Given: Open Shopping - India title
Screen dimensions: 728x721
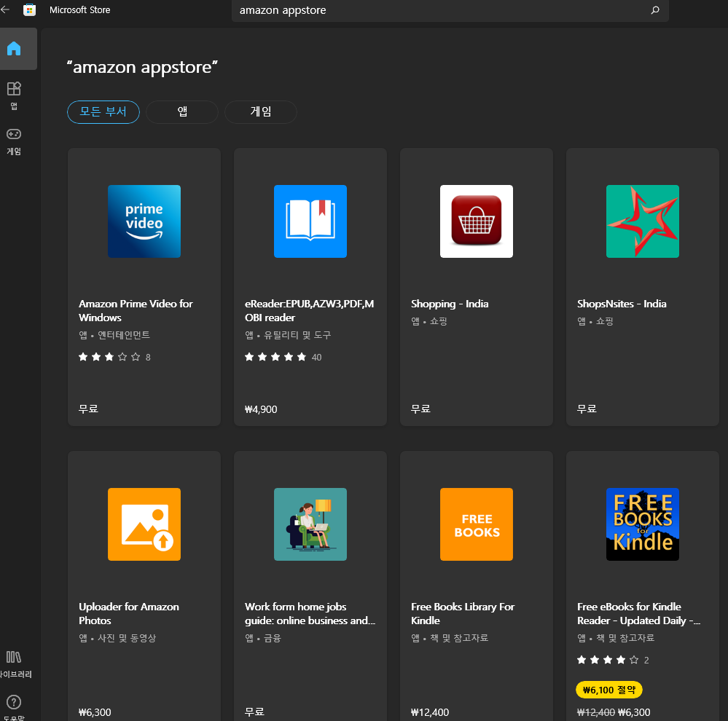Looking at the screenshot, I should click(x=450, y=304).
